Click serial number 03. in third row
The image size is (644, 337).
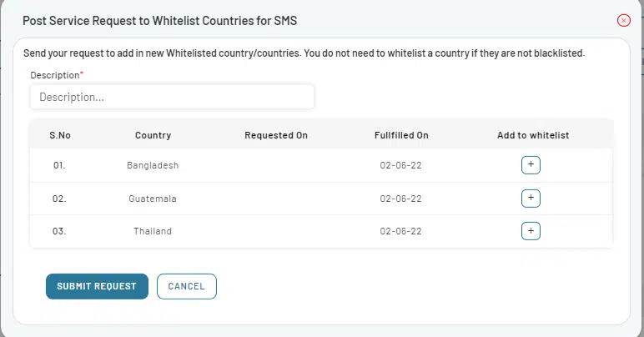[59, 231]
